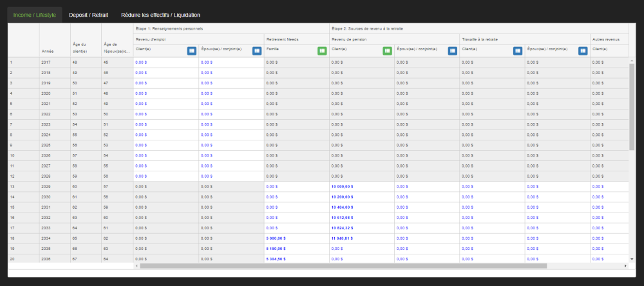Open the Deposit / Retrait tab
The image size is (644, 286).
tap(89, 15)
